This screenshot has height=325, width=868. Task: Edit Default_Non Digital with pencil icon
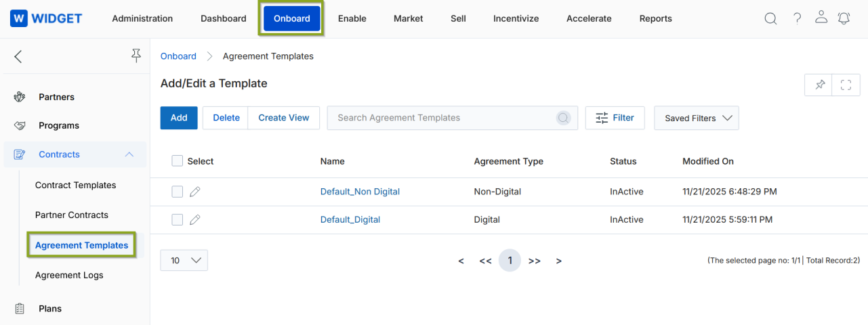click(195, 192)
